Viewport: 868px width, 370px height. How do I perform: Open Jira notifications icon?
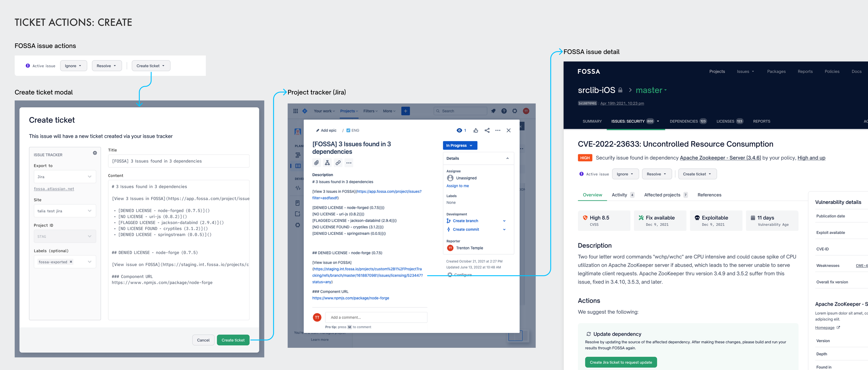pos(493,111)
